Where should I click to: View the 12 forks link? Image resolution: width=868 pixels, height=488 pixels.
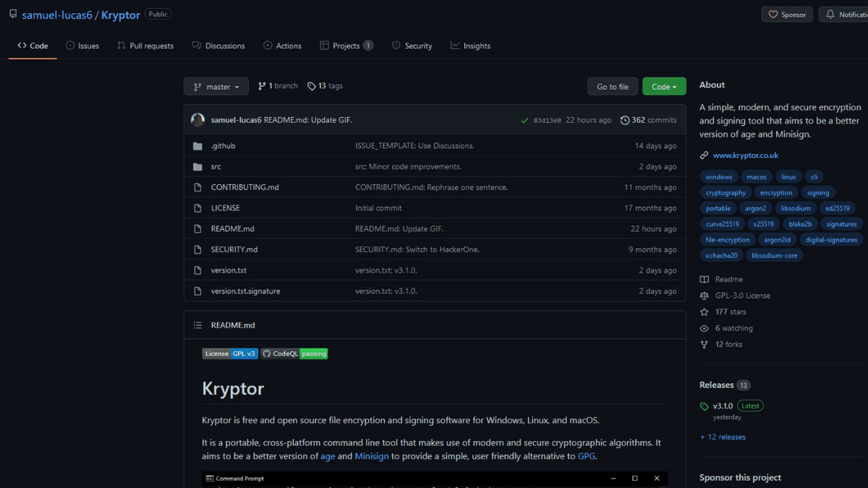coord(721,345)
